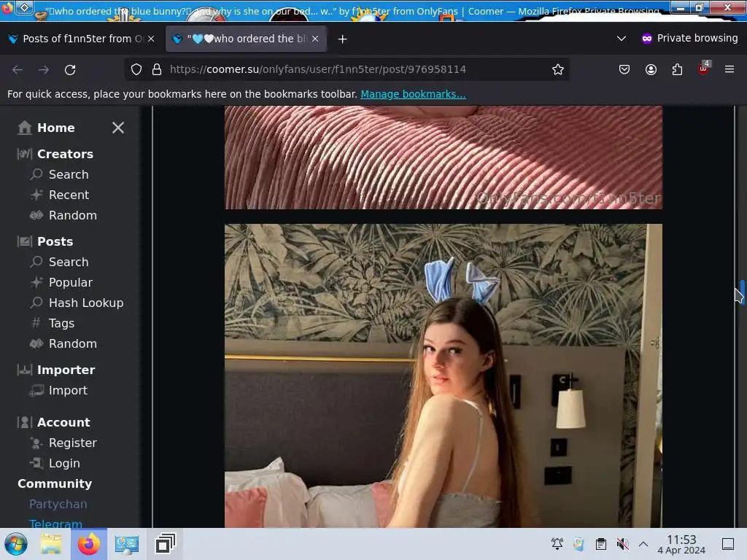The image size is (747, 560).
Task: Click the notification bell tray icon
Action: tap(557, 543)
